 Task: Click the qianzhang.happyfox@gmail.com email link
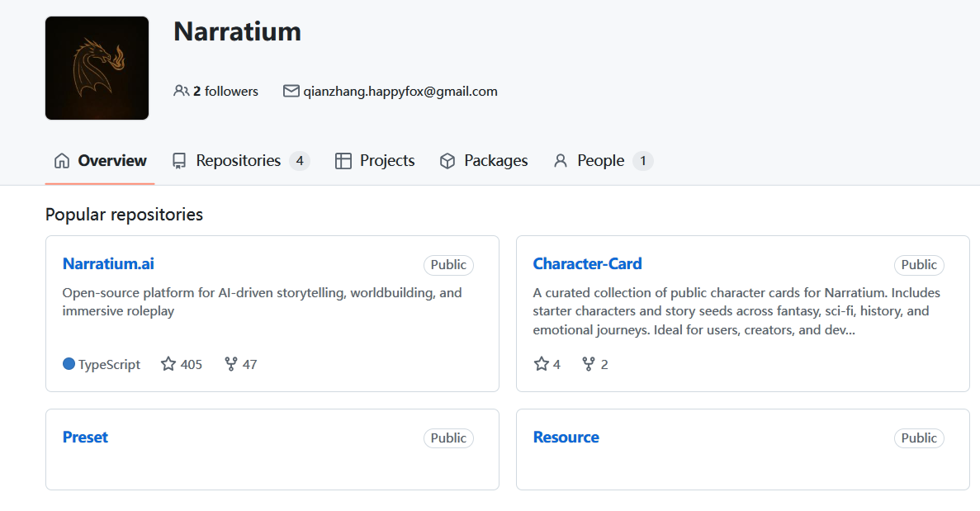(400, 91)
